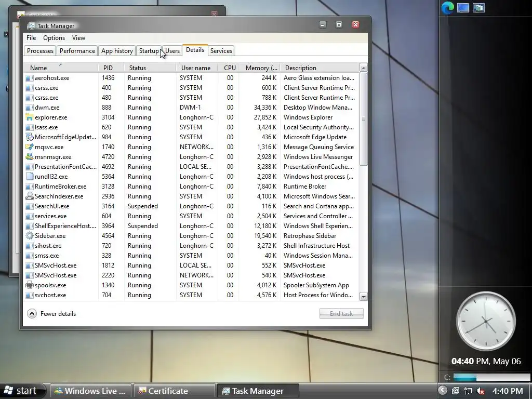Select the svchost.exe process icon
Screen dimensions: 532x399
pos(30,295)
